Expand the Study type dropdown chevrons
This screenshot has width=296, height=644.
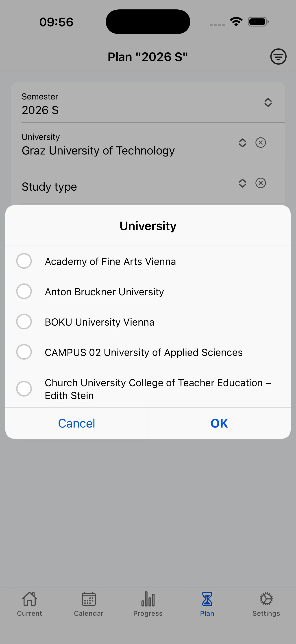242,183
